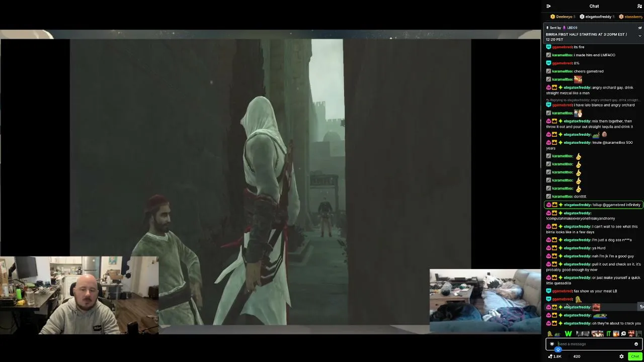Click ggamebred's name on the 'its fire' message
The image size is (644, 362).
[562, 47]
